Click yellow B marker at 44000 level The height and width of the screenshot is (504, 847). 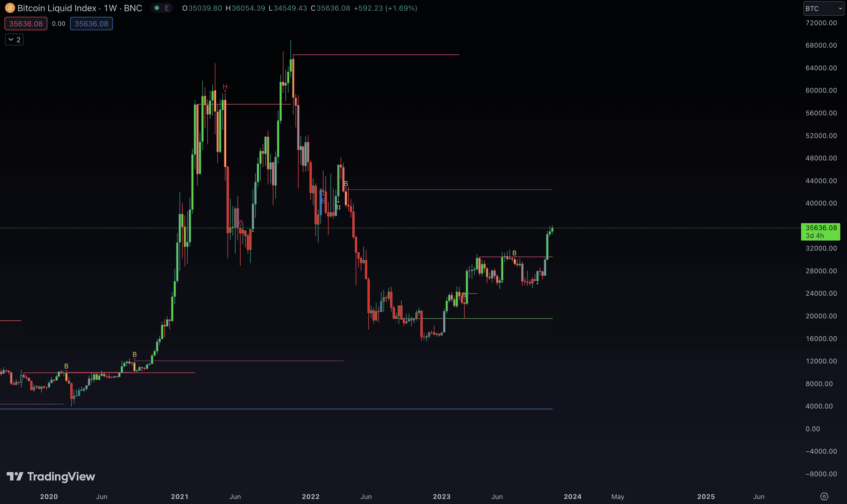click(x=346, y=184)
